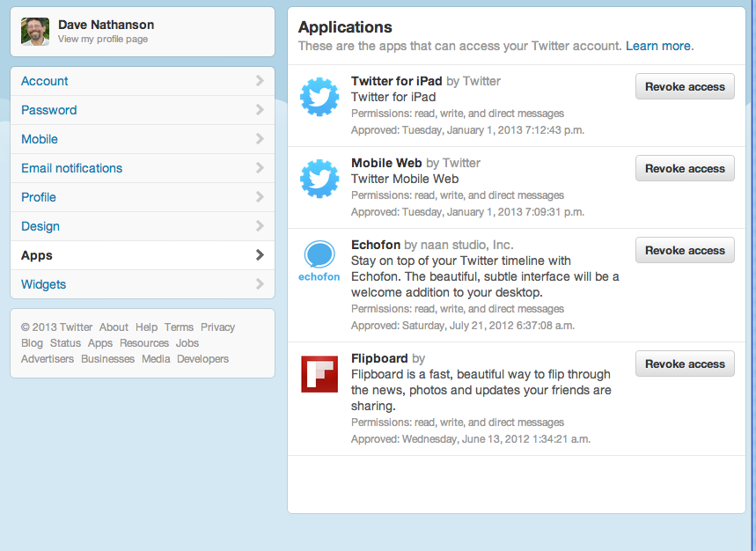
Task: Open the Jobs footer link
Action: pos(187,342)
